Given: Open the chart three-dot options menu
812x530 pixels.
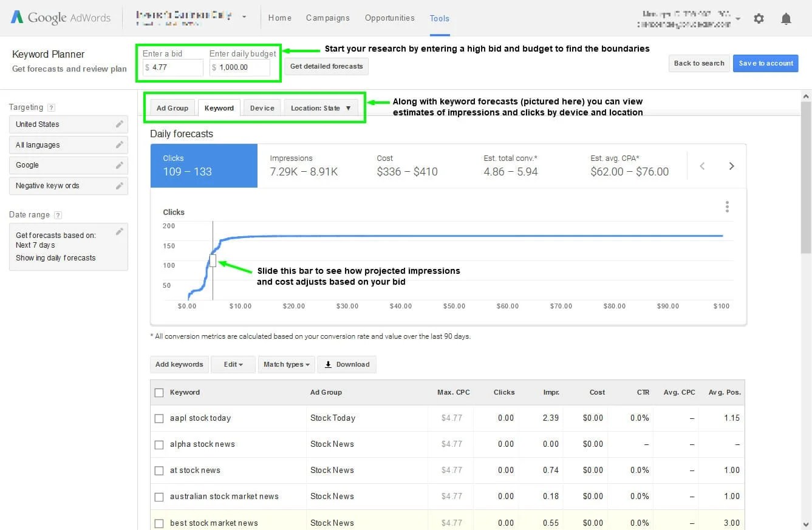Looking at the screenshot, I should click(x=727, y=206).
